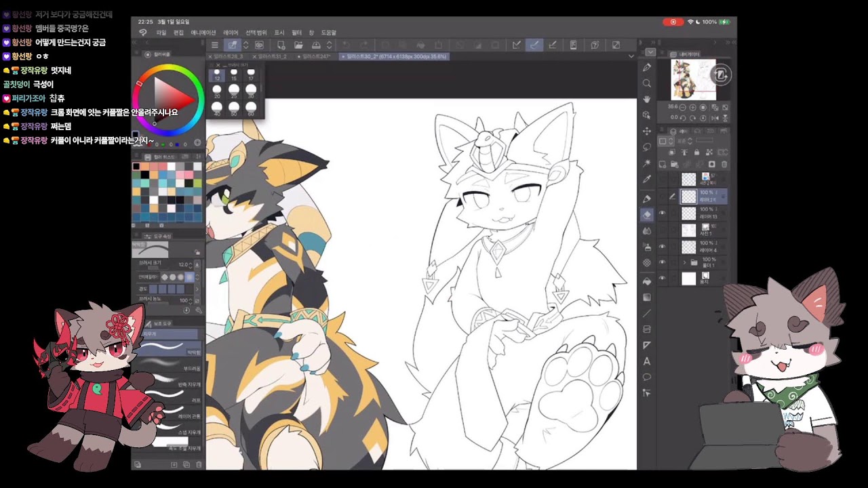Expand the 폴더 1 layer folder
This screenshot has width=868, height=488.
tap(684, 263)
